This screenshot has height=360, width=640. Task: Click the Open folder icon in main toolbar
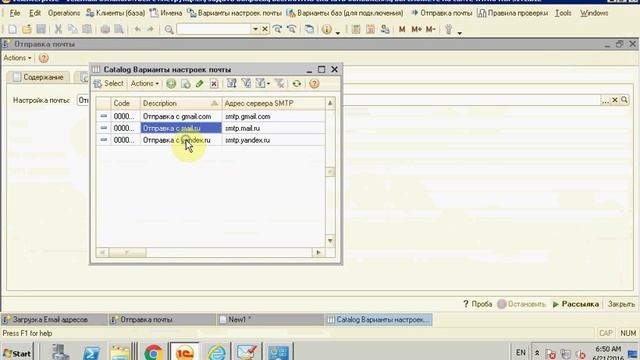(x=27, y=29)
